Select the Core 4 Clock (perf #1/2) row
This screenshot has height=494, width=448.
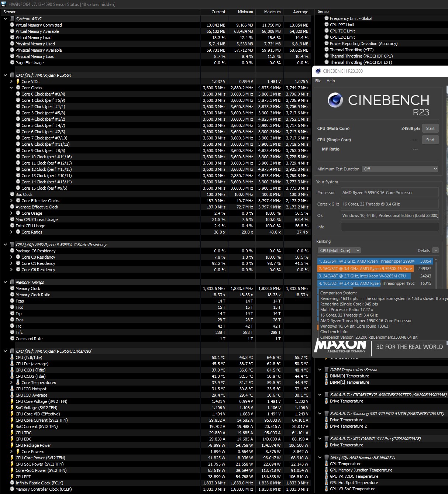(156, 119)
